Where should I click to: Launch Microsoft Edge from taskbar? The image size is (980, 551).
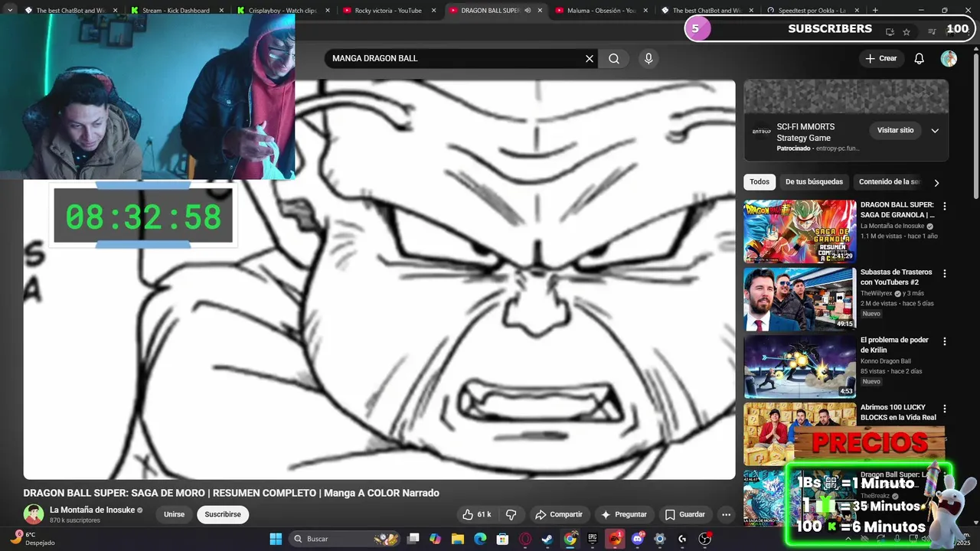click(480, 539)
